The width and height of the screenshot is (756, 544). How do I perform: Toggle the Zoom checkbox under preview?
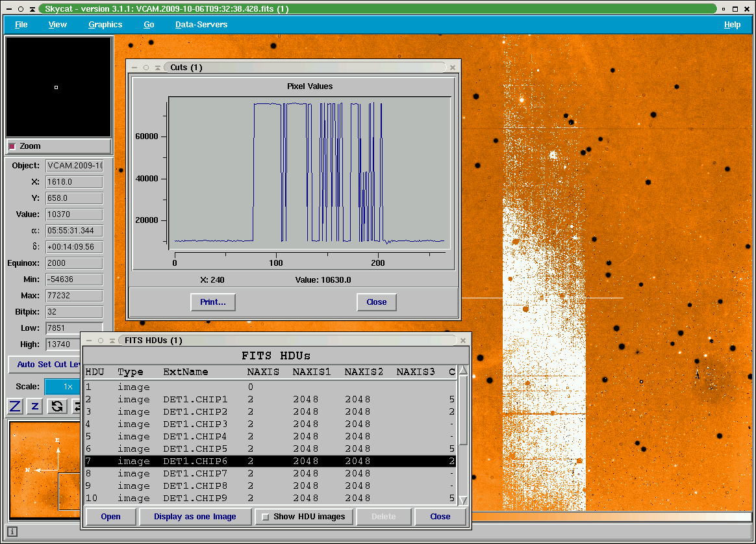12,146
